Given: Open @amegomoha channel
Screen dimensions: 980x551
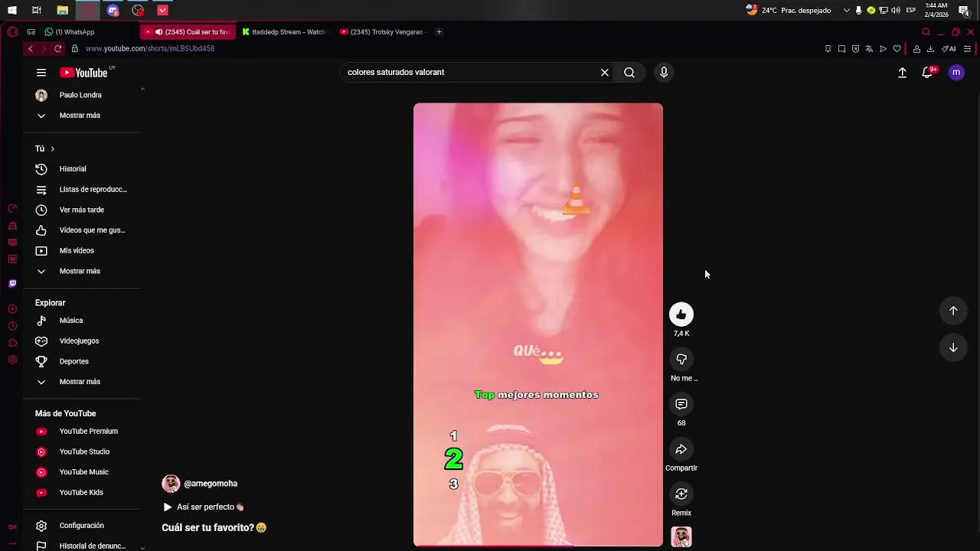Looking at the screenshot, I should tap(211, 484).
